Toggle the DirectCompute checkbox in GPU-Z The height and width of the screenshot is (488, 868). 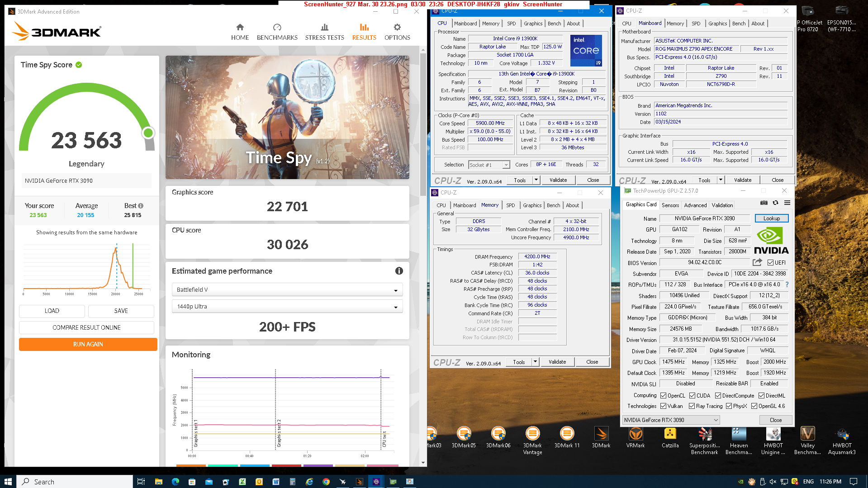pos(718,396)
